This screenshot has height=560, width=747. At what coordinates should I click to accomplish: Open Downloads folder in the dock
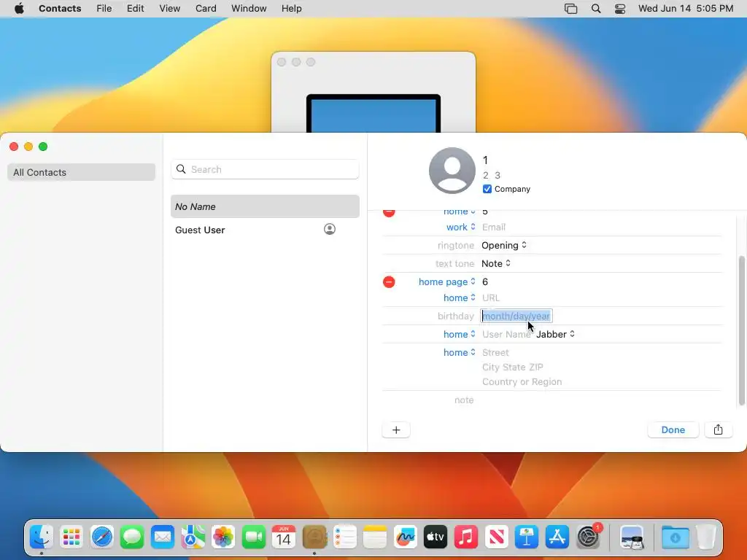(x=675, y=537)
